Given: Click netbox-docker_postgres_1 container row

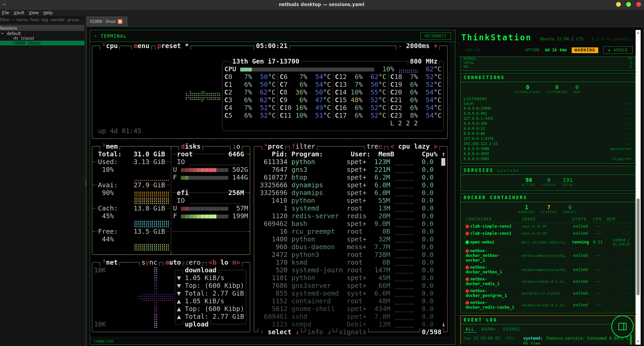Looking at the screenshot, I should click(547, 293).
